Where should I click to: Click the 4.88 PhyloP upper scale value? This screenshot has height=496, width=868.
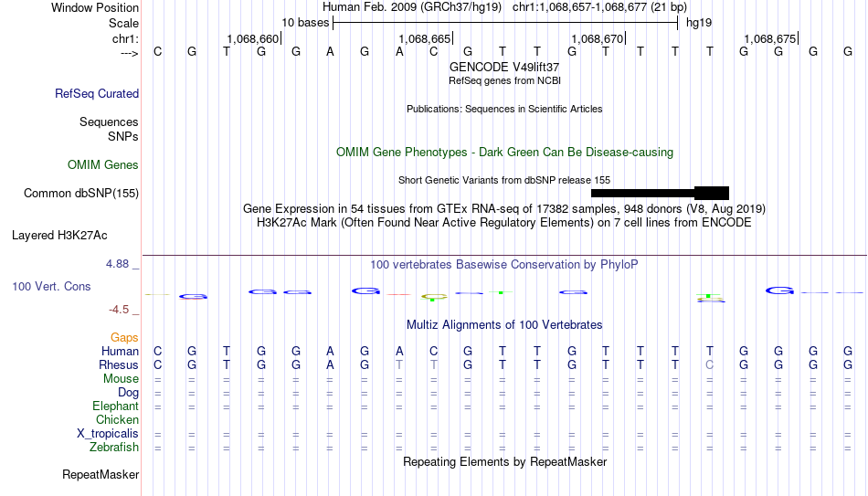[117, 264]
